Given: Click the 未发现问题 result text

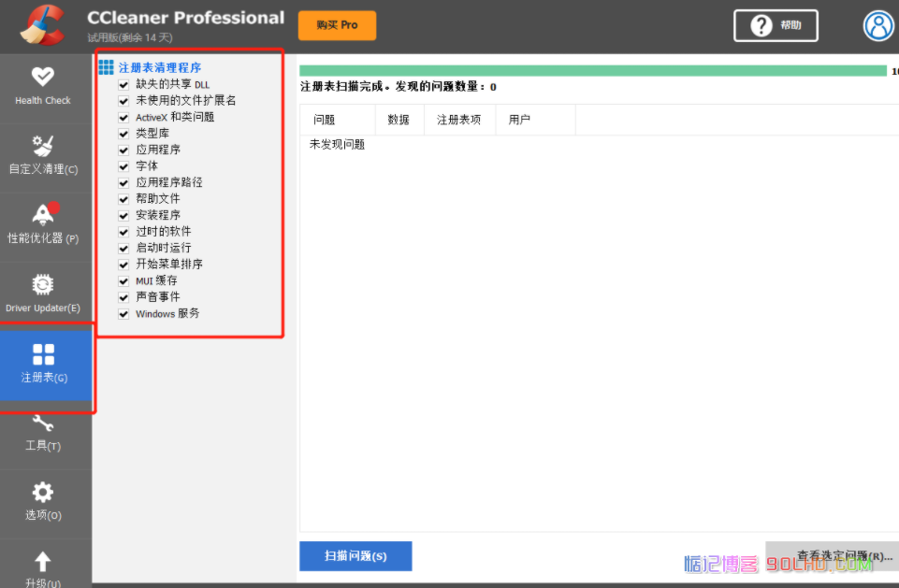Looking at the screenshot, I should coord(337,144).
